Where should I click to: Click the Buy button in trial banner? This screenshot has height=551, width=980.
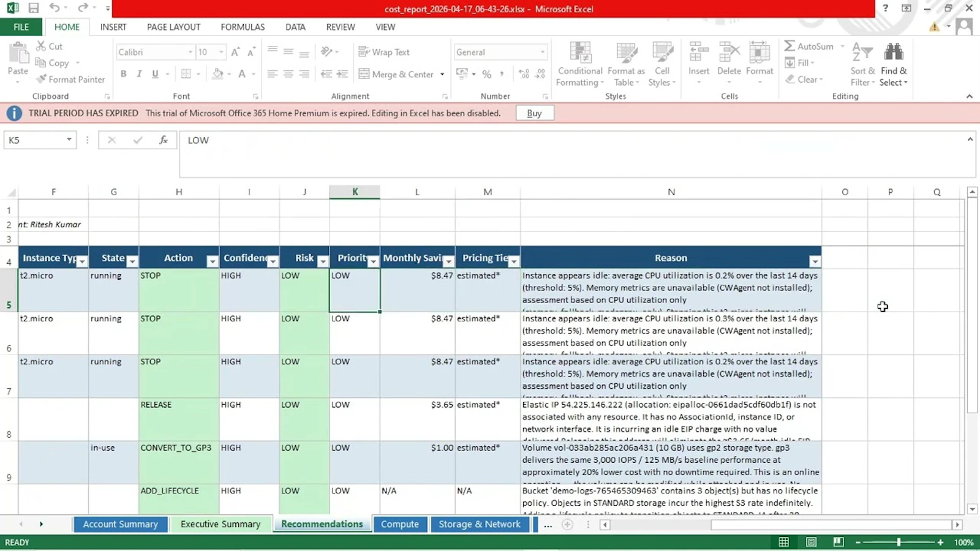[535, 113]
